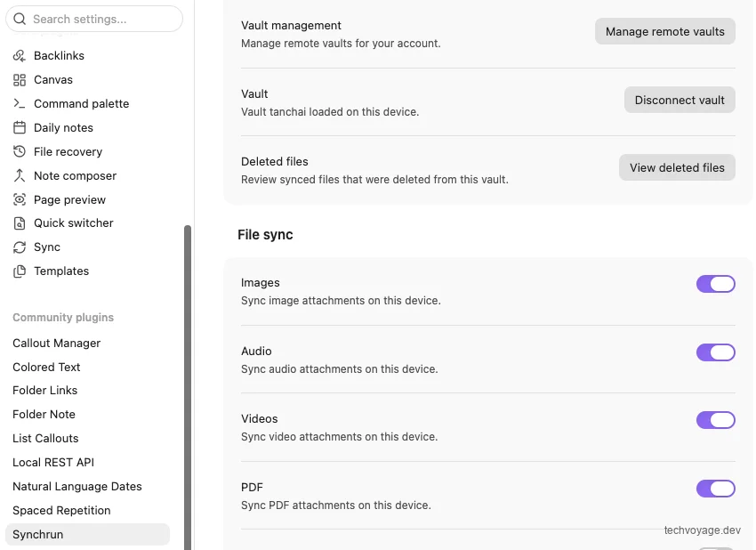Click Disconnect vault button
The height and width of the screenshot is (550, 756).
coord(680,100)
